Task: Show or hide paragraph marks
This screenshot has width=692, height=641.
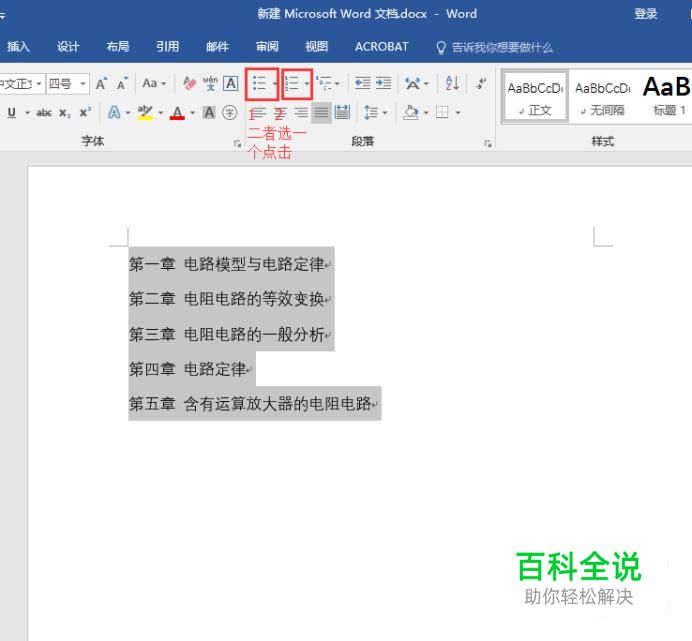Action: tap(481, 83)
